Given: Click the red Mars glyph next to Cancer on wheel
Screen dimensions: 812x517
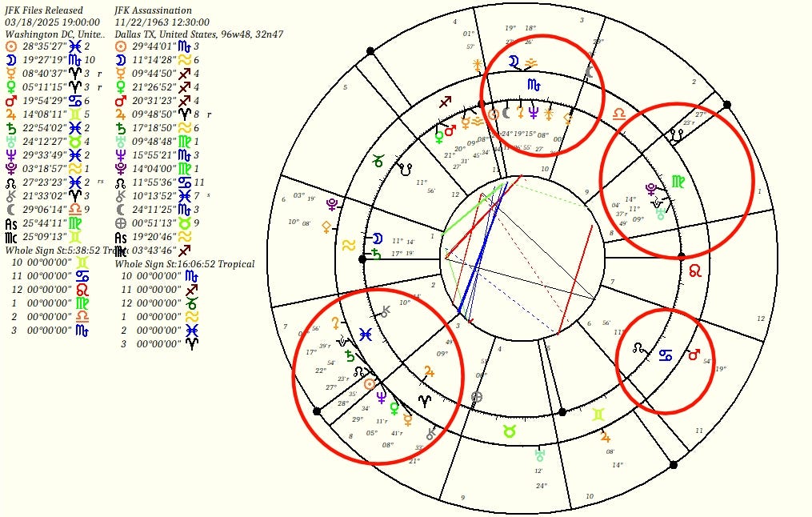Looking at the screenshot, I should click(694, 355).
